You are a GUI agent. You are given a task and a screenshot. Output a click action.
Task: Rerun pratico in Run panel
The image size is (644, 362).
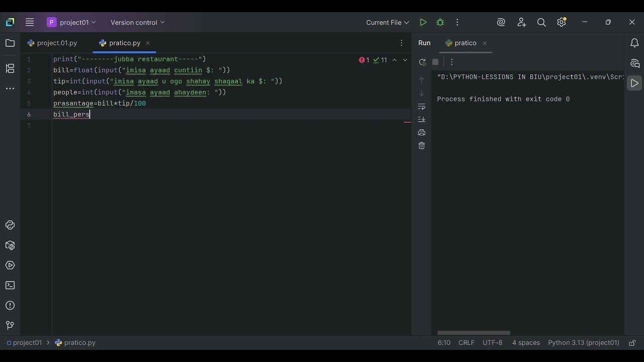click(422, 62)
